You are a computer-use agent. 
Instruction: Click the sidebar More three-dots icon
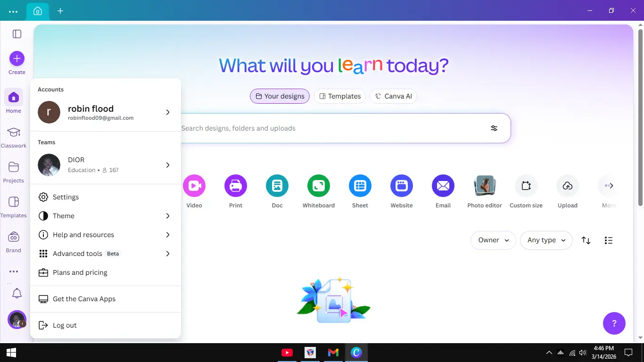14,271
